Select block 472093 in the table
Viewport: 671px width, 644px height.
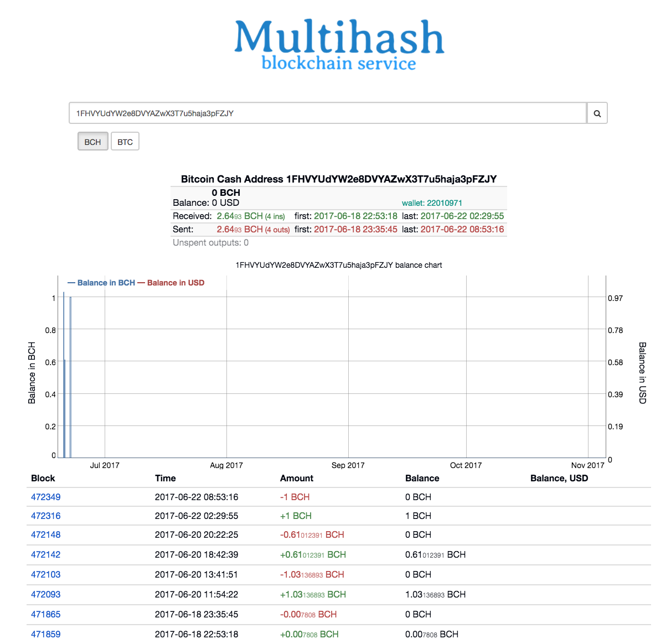pos(46,594)
